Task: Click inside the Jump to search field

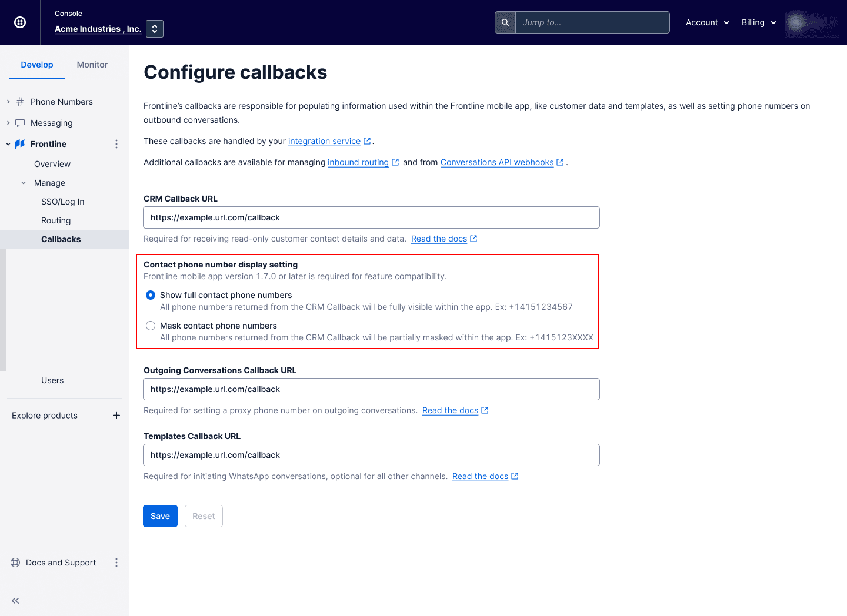Action: 591,22
